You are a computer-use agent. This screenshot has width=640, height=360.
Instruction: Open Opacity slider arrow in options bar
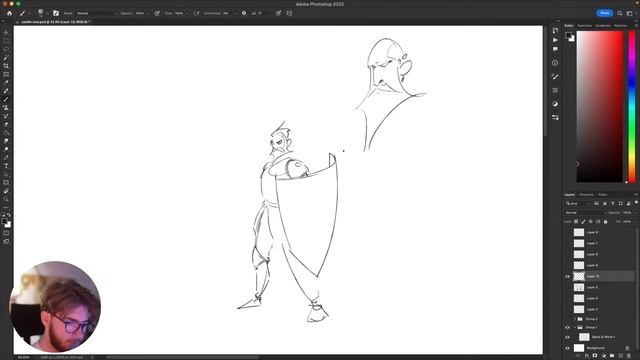(x=147, y=13)
